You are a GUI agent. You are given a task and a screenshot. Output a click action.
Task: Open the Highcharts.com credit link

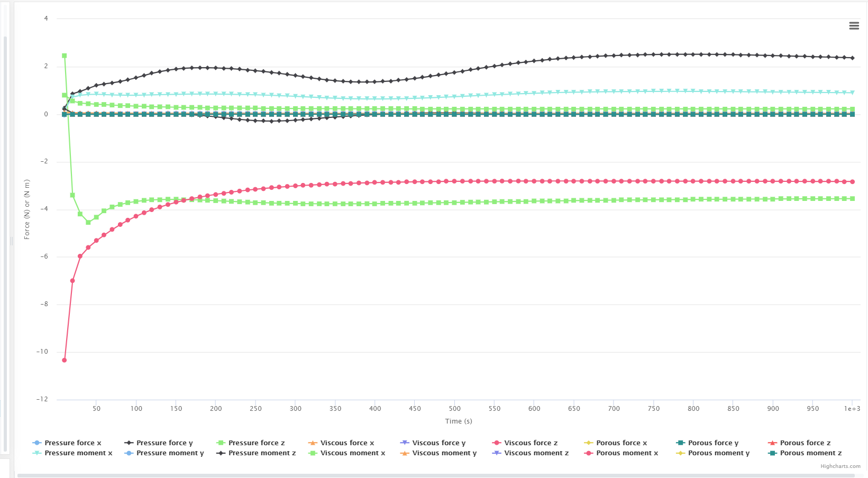pos(840,466)
